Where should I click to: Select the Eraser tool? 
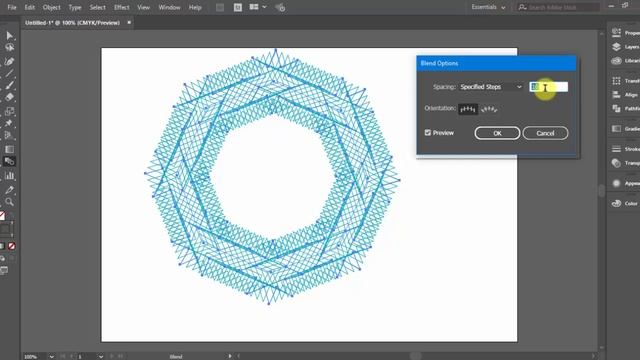click(9, 97)
